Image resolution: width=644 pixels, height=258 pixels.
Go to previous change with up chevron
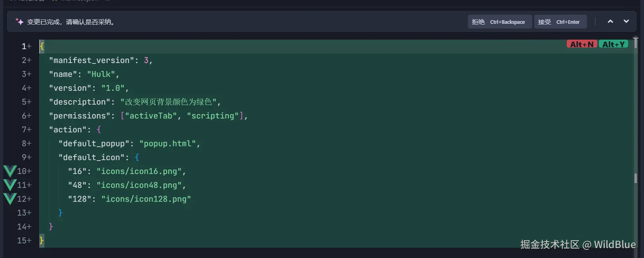610,21
